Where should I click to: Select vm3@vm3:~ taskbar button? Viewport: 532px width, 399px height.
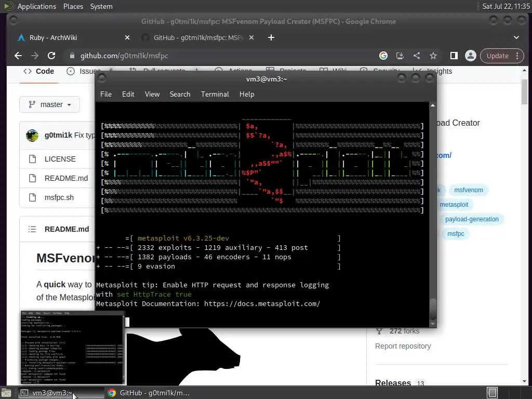click(x=61, y=393)
